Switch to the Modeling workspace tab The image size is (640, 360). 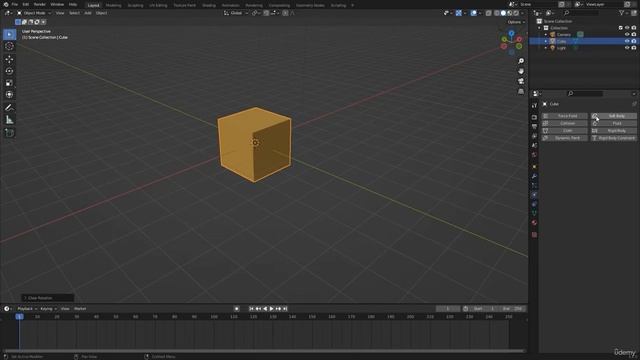point(113,5)
